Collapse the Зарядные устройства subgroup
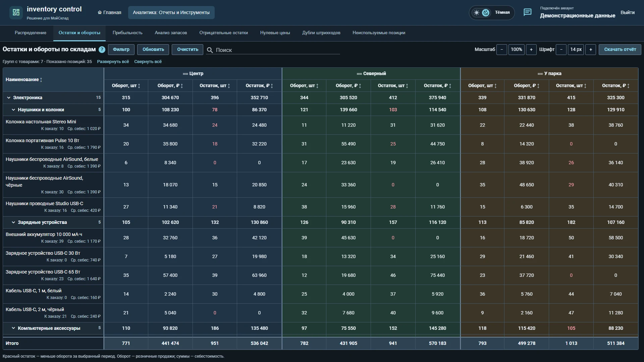The width and height of the screenshot is (644, 362). (13, 222)
